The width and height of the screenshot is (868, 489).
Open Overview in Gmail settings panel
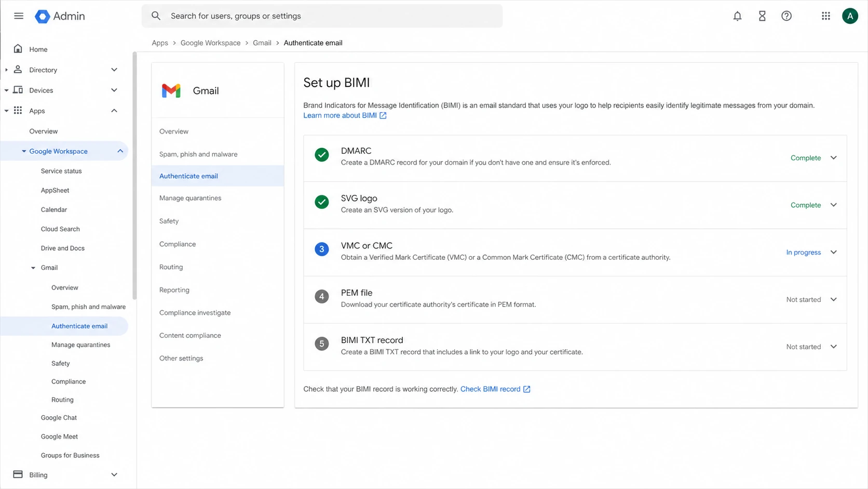174,131
